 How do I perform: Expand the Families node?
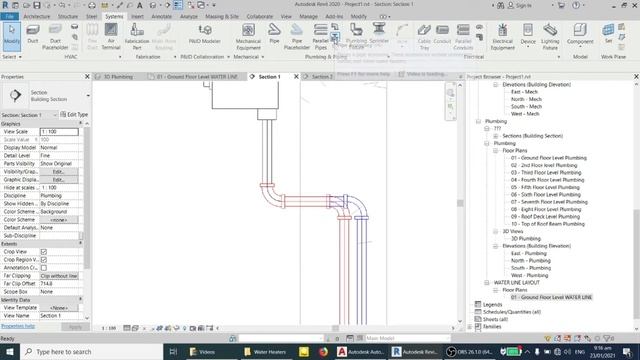[x=470, y=327]
